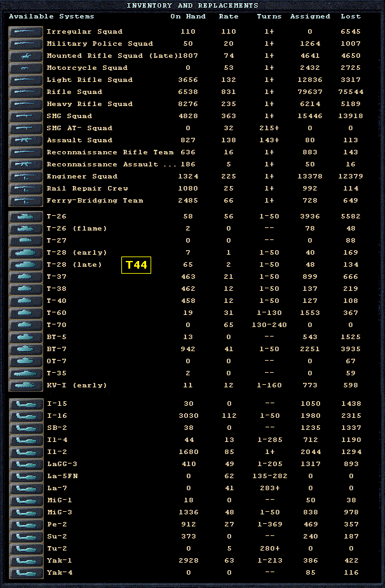Open the Tu-2 aircraft icon
The image size is (385, 588).
[x=26, y=549]
